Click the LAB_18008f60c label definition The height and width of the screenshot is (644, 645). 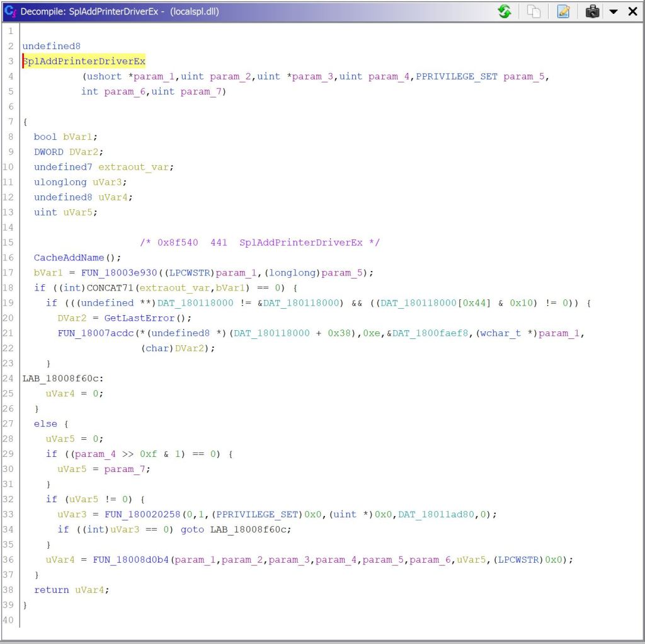63,379
